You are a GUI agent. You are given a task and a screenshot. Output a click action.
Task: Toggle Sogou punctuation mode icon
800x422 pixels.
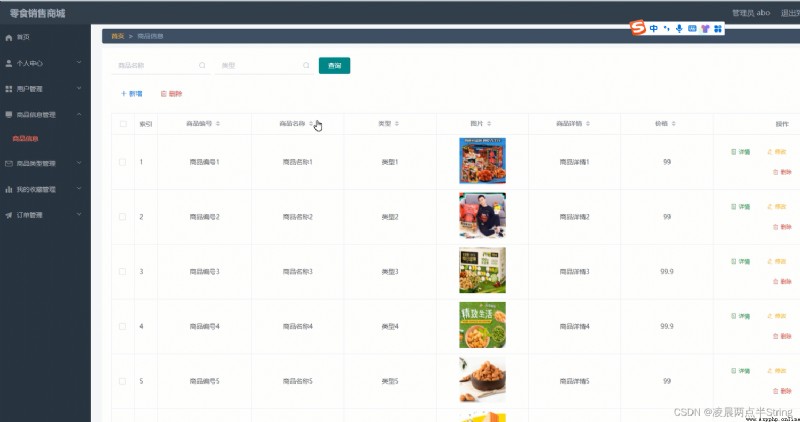[x=667, y=29]
